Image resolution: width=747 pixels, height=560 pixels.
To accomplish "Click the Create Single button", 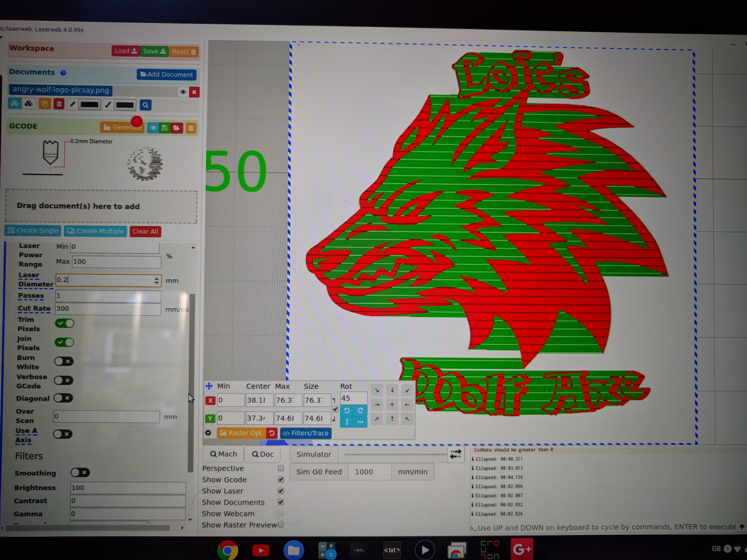I will 33,231.
